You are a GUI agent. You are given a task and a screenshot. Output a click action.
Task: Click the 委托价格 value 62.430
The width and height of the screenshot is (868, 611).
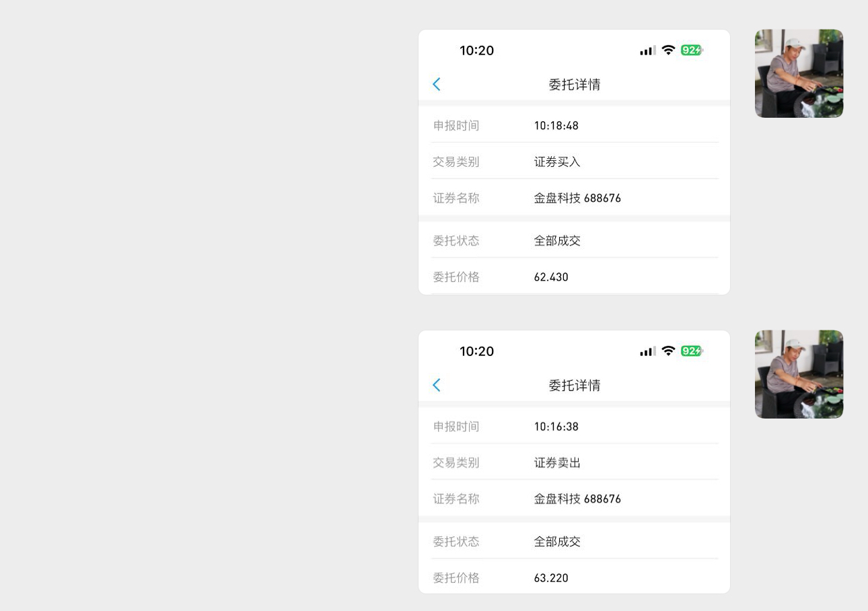(x=551, y=277)
